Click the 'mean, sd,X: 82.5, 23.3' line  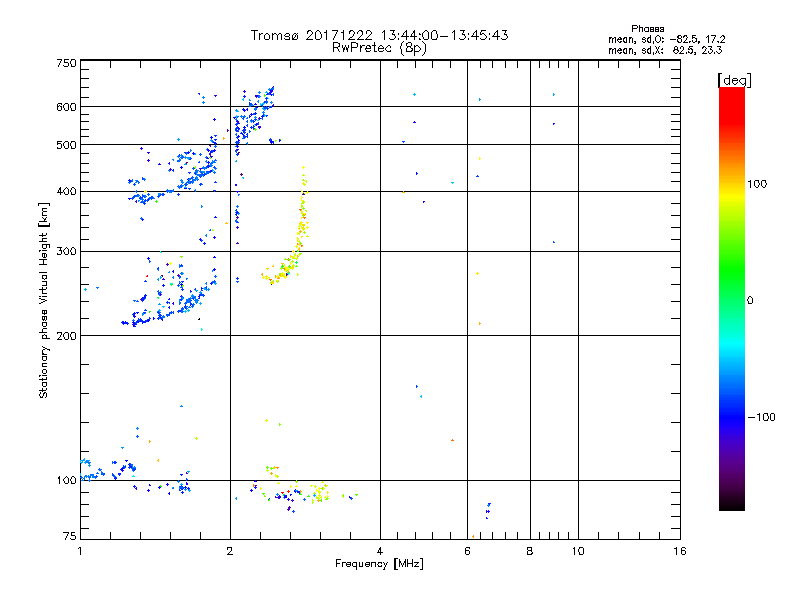coord(665,50)
